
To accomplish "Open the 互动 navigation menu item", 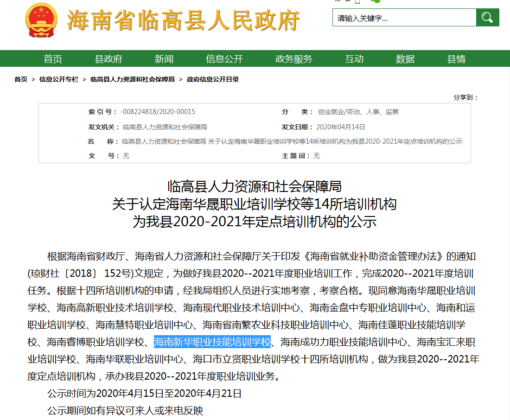I will click(x=354, y=59).
